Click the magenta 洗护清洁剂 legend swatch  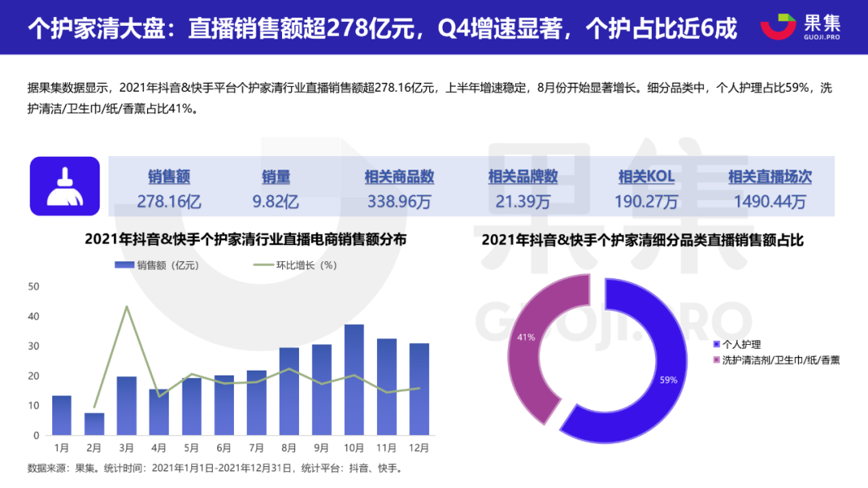click(x=716, y=360)
